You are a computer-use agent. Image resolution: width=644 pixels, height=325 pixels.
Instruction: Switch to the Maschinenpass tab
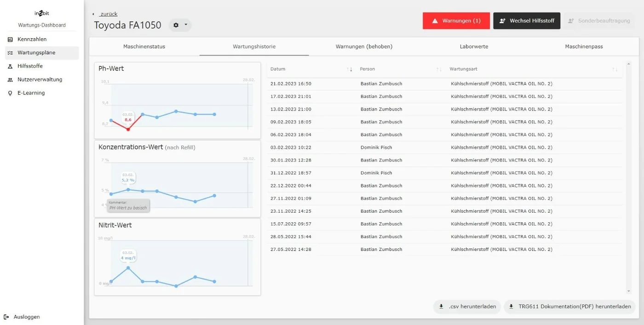(584, 46)
